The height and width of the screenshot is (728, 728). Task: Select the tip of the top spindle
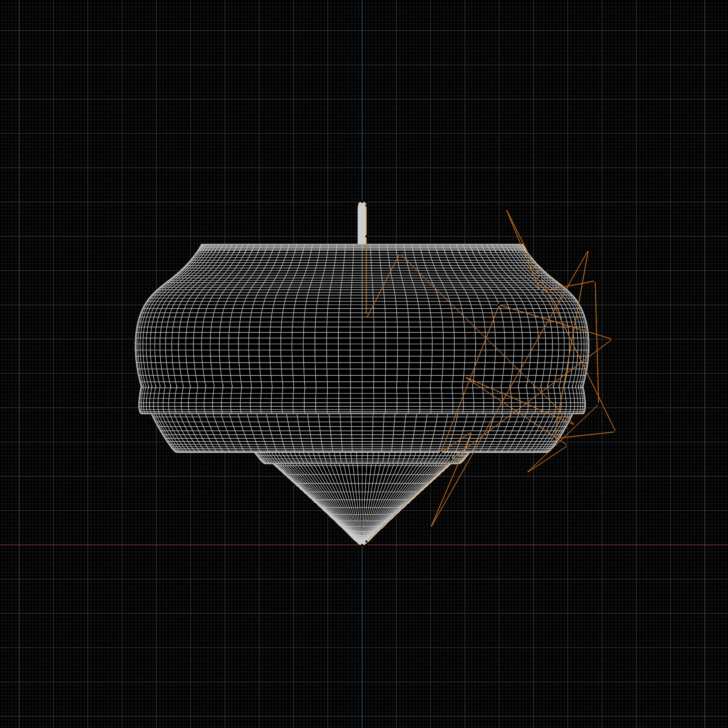coord(362,203)
